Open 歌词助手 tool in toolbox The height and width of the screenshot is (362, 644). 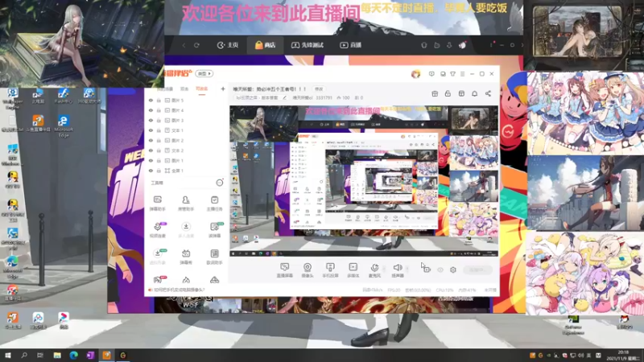[x=214, y=257]
